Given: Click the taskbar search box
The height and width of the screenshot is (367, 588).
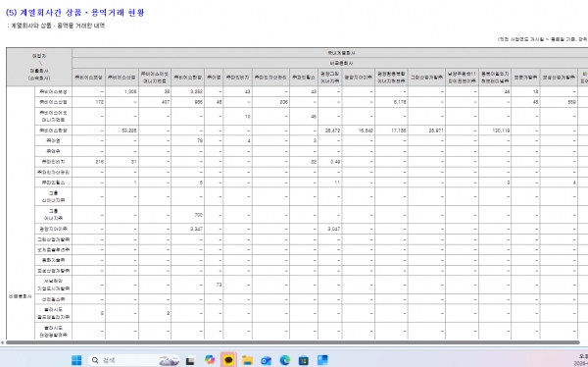Looking at the screenshot, I should click(133, 360).
